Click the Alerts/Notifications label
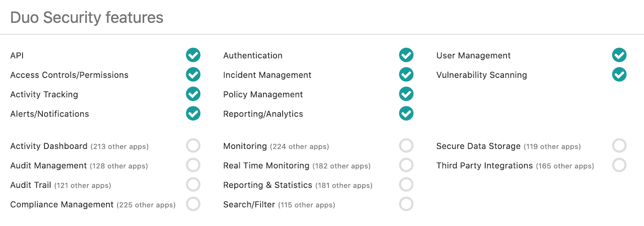 click(49, 114)
